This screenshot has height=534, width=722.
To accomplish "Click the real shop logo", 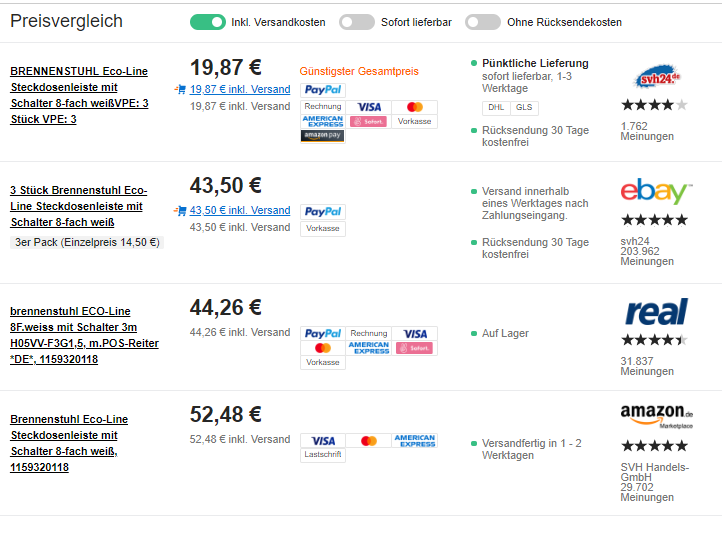I will [655, 312].
